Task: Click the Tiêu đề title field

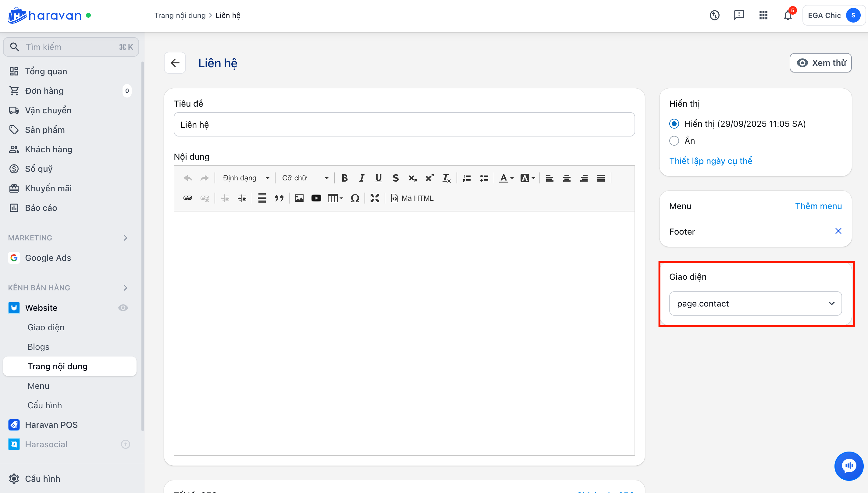Action: point(404,125)
